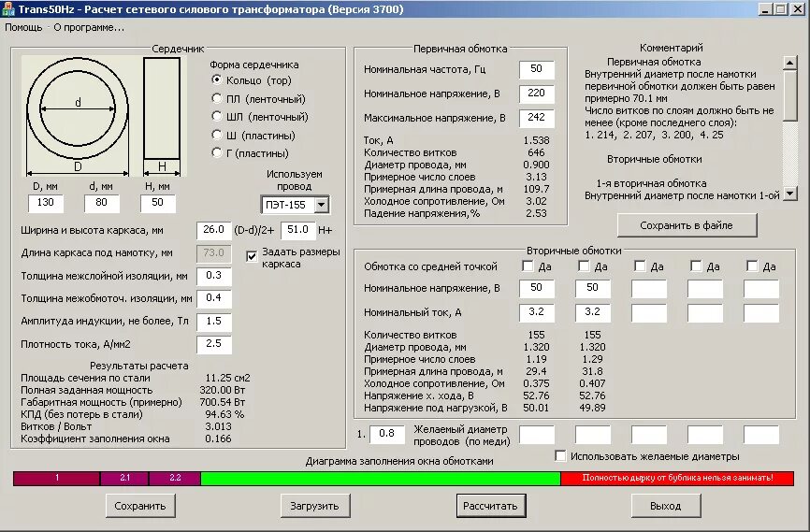Enable center tap for second secondary winding
Screen dimensions: 810x532
coord(584,266)
